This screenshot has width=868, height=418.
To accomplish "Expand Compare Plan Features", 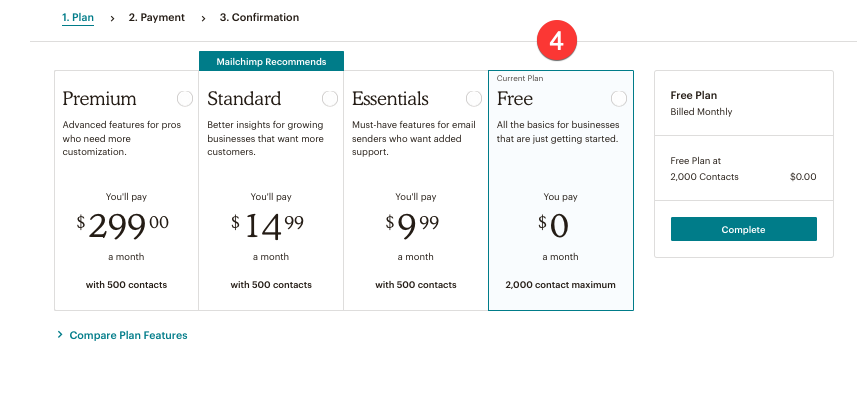I will click(x=128, y=335).
